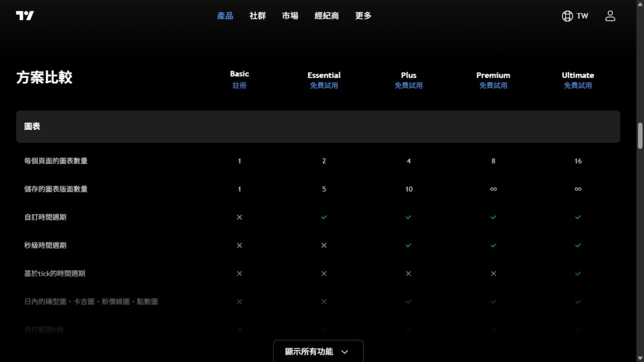
Task: Click the infinity symbol in Ultimate column
Action: 578,189
